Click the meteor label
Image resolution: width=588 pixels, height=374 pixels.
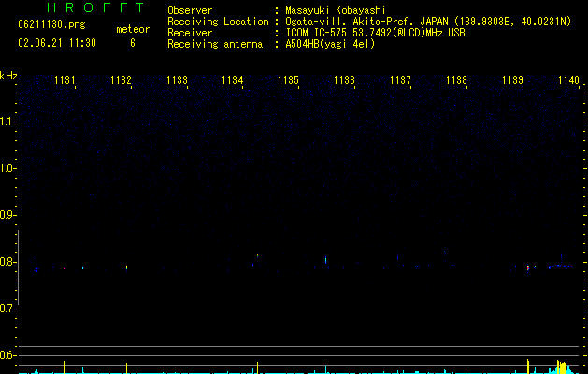133,29
